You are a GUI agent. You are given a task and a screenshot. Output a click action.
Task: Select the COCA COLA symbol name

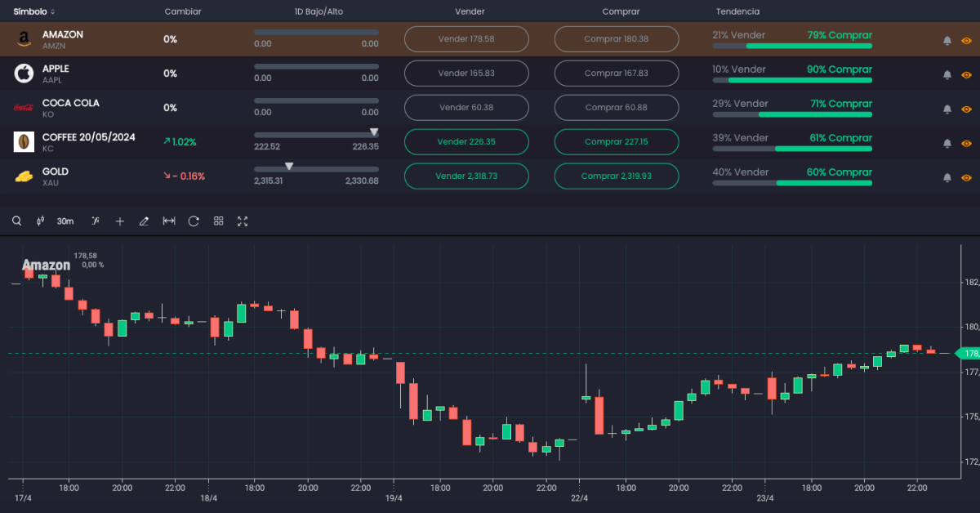(71, 103)
